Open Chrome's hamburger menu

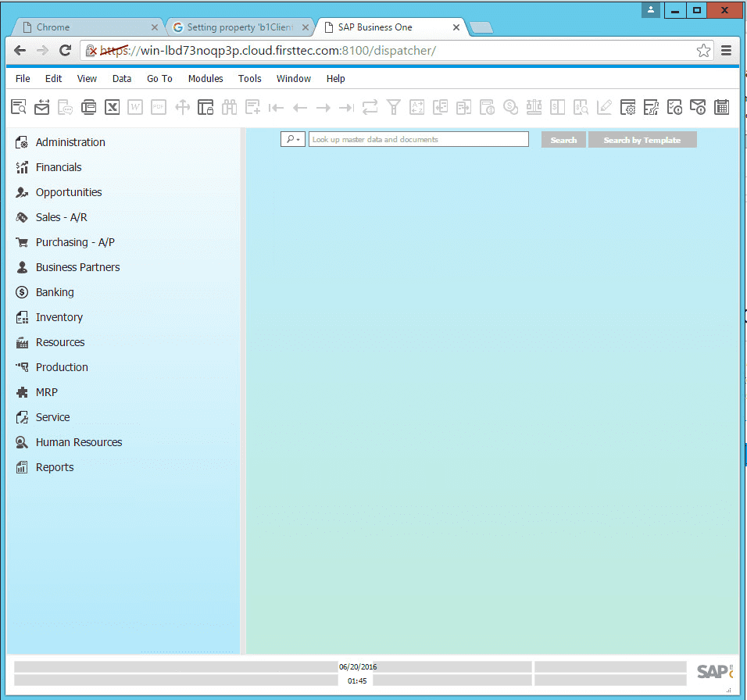[x=726, y=49]
